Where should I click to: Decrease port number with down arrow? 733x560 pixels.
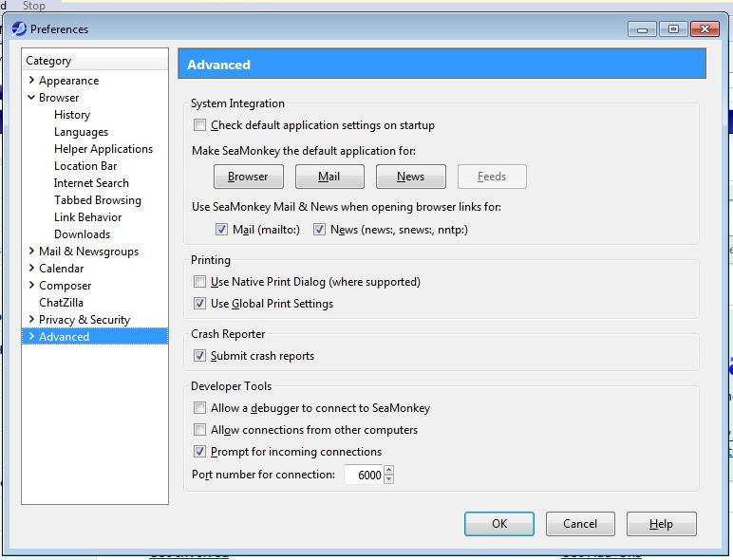[389, 479]
